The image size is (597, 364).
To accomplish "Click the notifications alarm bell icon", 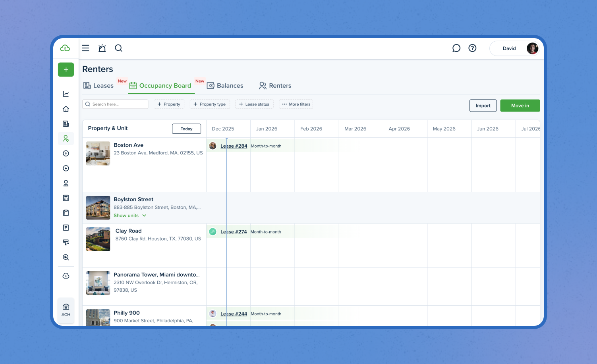I will 102,48.
